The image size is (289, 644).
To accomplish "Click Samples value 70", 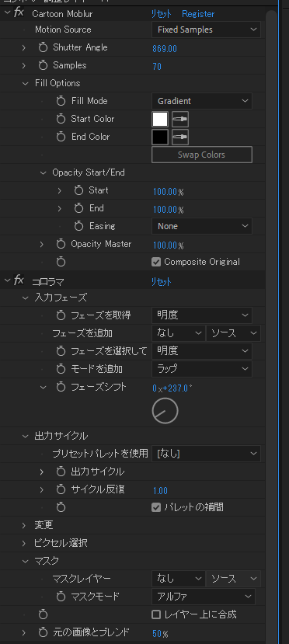I will [157, 67].
